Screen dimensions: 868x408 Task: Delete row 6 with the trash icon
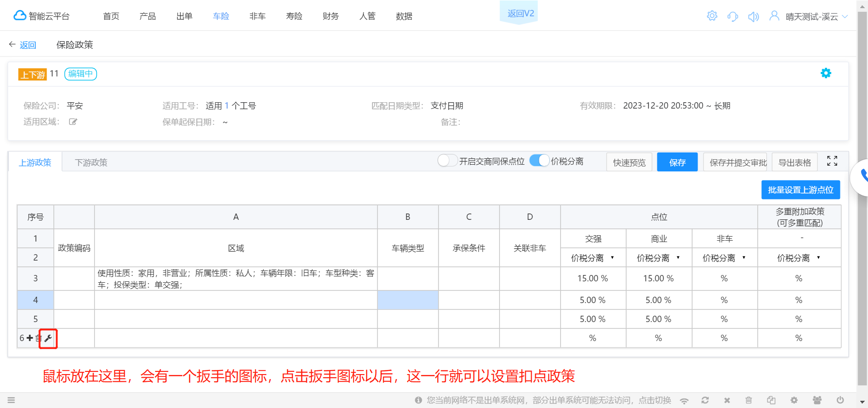[38, 338]
